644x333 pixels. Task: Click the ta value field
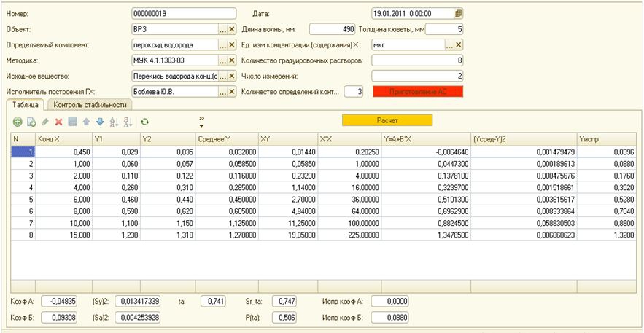213,302
